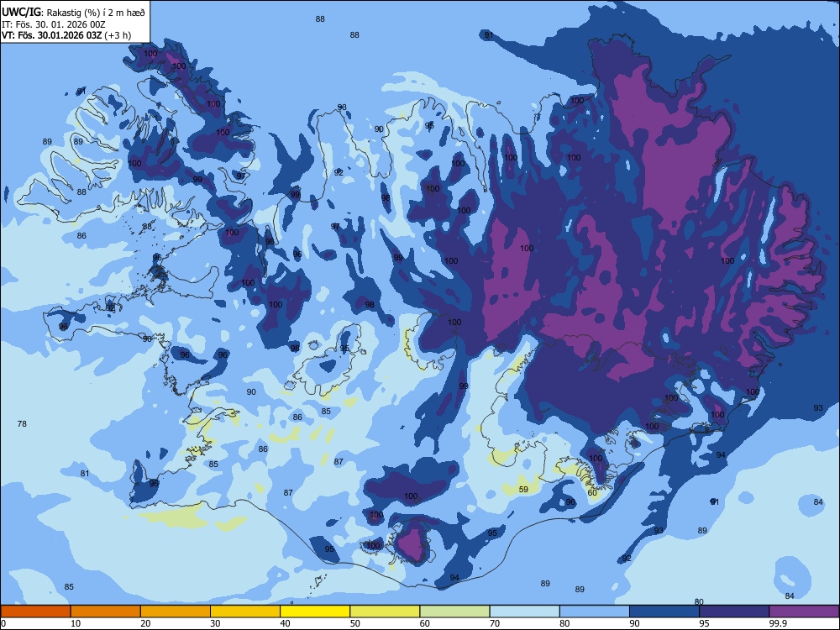The height and width of the screenshot is (630, 840).
Task: Click the 70–80 pale blue legend swatch
Action: click(x=524, y=612)
